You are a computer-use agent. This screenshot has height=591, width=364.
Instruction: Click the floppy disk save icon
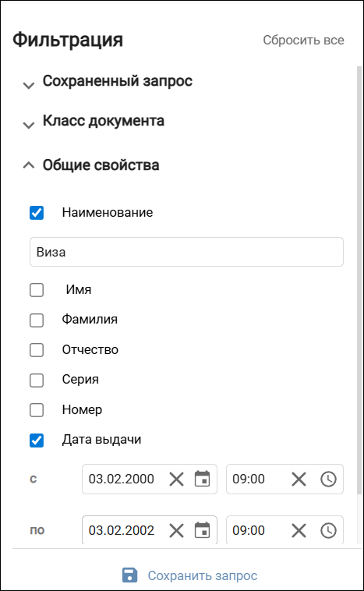[129, 575]
